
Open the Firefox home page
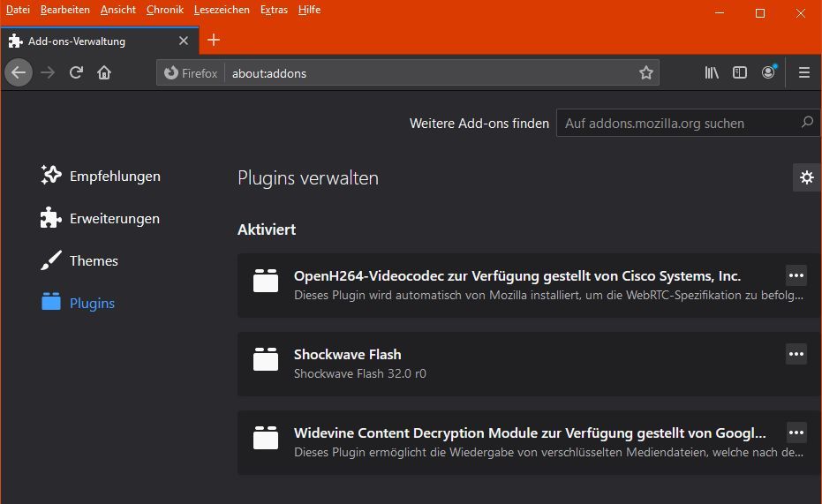pyautogui.click(x=104, y=73)
